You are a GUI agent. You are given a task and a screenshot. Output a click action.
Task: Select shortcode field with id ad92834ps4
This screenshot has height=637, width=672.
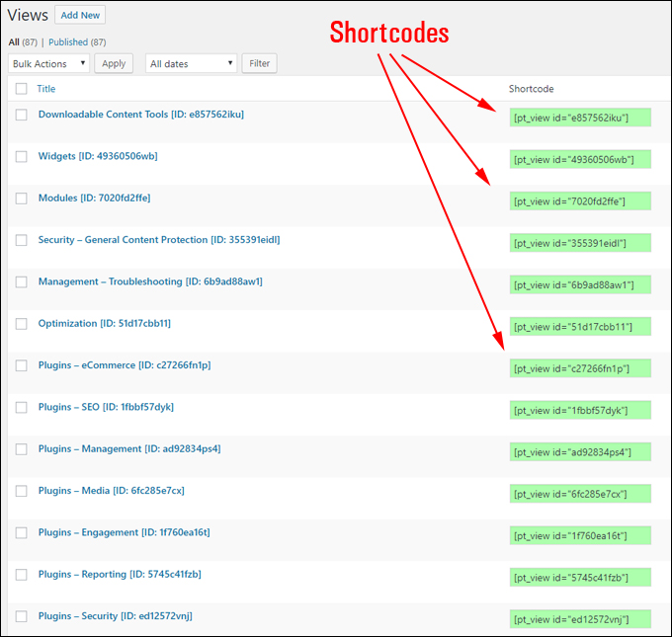click(x=580, y=452)
